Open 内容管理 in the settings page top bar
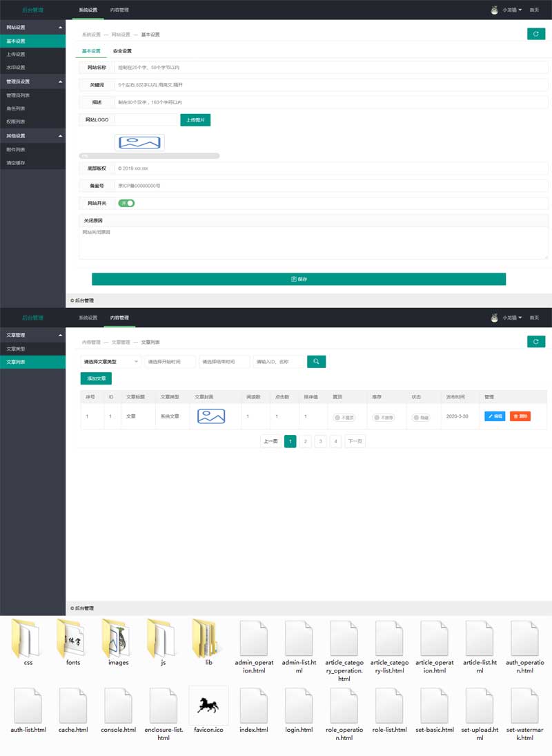 119,10
